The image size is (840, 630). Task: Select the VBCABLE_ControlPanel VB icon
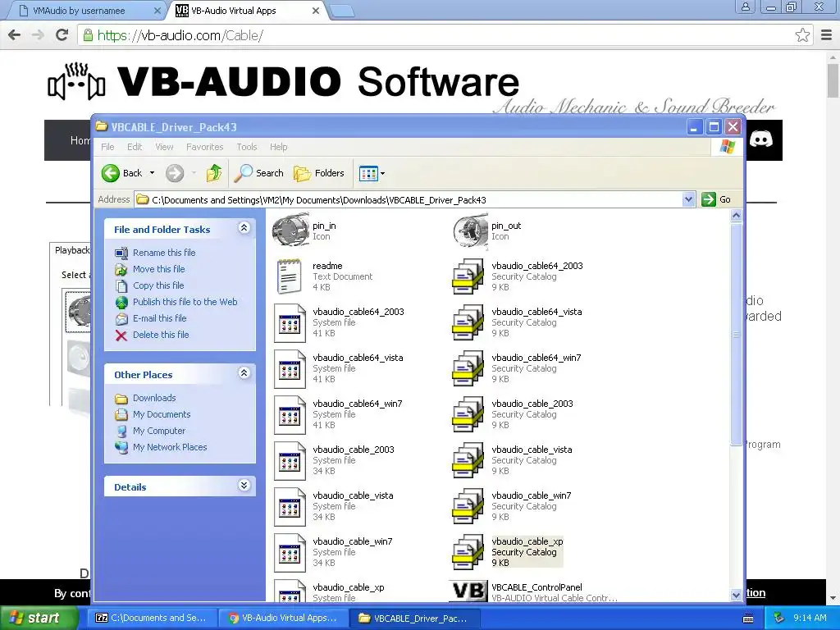click(468, 591)
